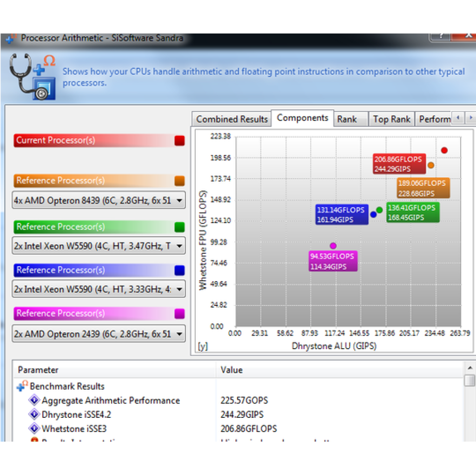This screenshot has width=476, height=476.
Task: Open the Combined Results tab
Action: tap(231, 119)
